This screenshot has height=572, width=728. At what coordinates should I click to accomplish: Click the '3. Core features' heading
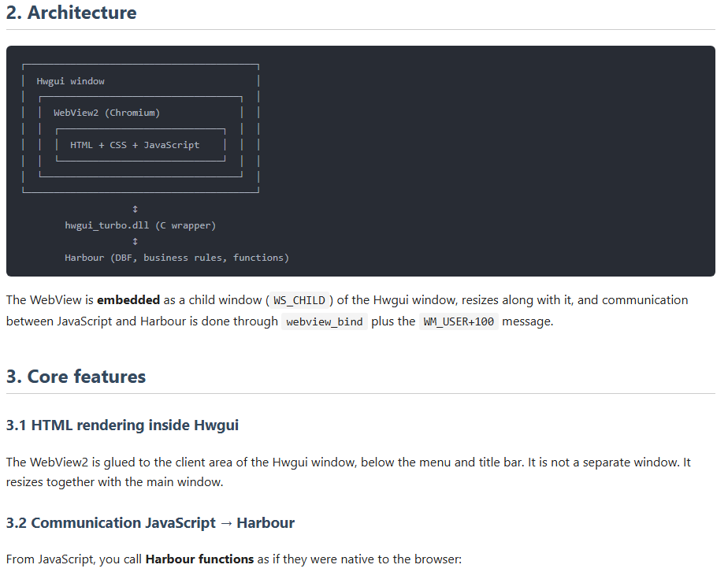(76, 377)
